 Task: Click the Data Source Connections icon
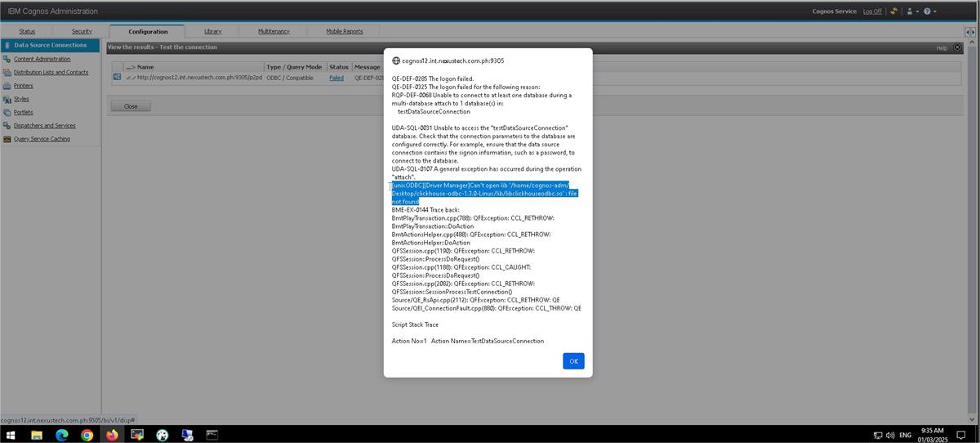pyautogui.click(x=7, y=45)
